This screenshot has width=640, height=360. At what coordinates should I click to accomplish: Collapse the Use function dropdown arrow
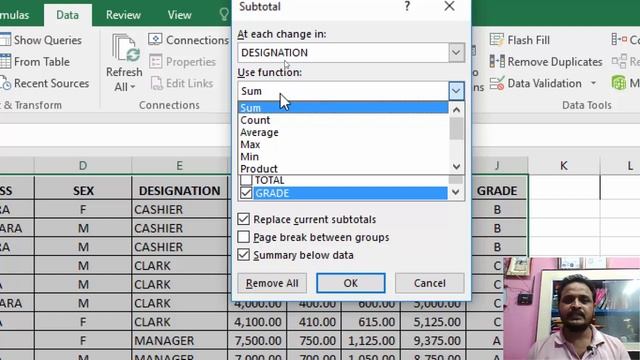(x=456, y=91)
